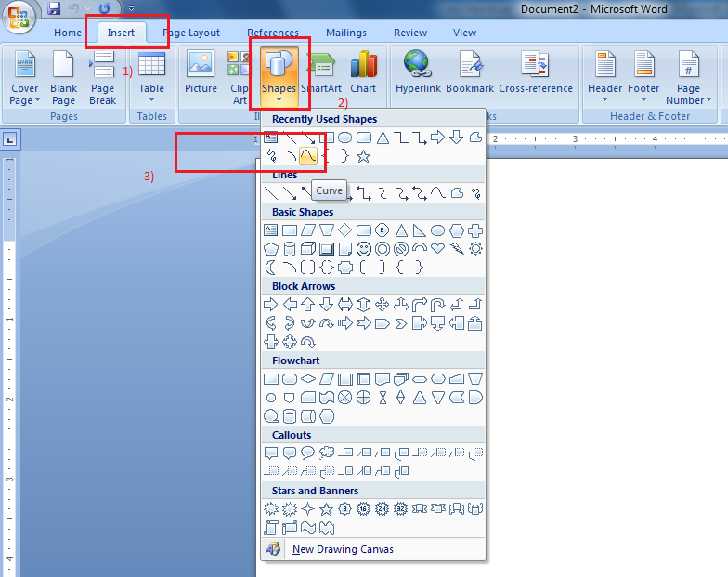728x577 pixels.
Task: Open the References tab
Action: [273, 33]
